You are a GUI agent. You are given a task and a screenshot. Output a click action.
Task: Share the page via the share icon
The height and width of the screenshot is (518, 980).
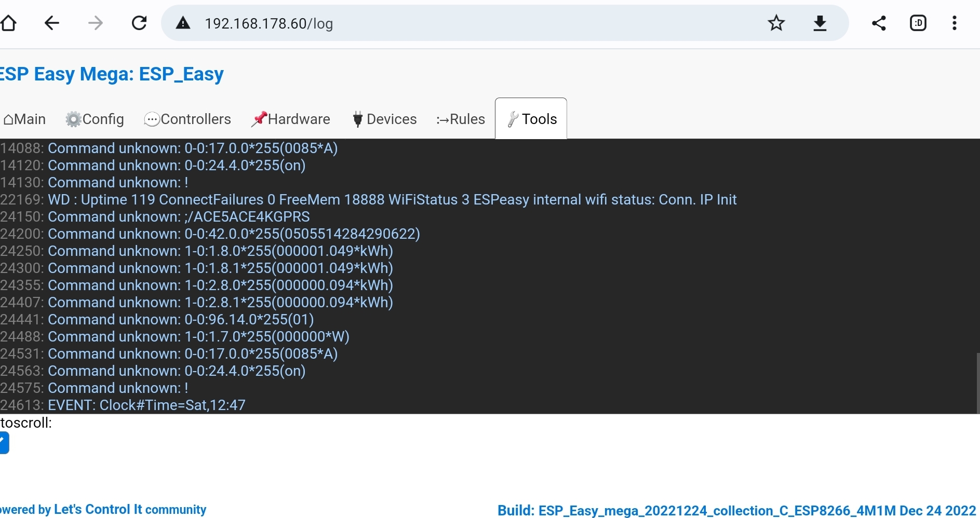[879, 23]
